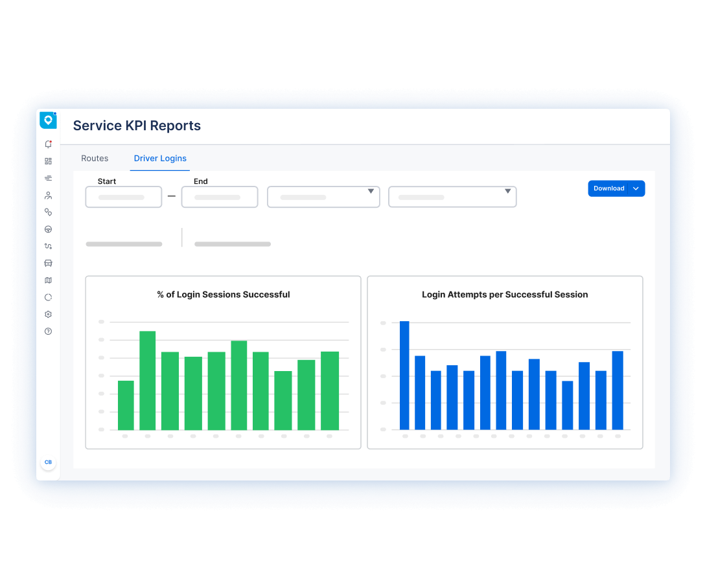Screen dimensions: 705x588
Task: Open the routes path icon in sidebar
Action: (x=48, y=246)
